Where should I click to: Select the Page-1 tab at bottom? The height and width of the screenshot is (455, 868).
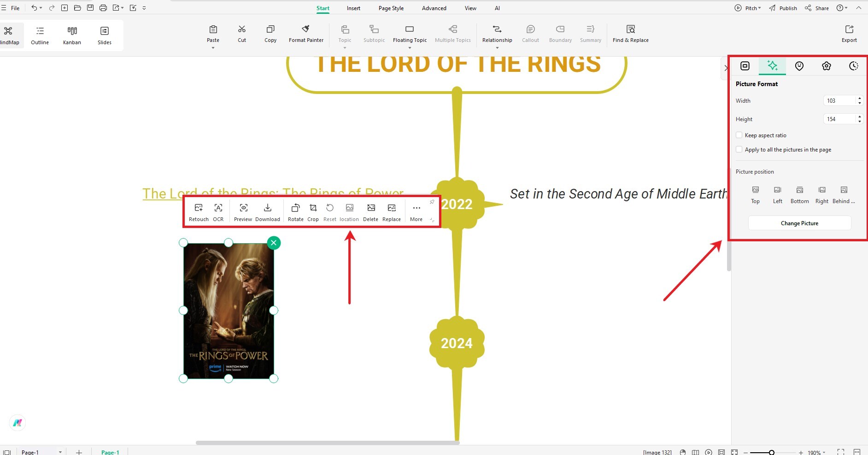tap(110, 452)
